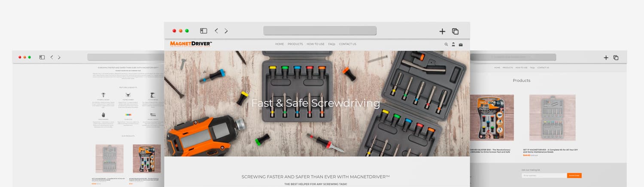Click the center browser address bar
Screen dimensions: 644x187
(x=320, y=31)
